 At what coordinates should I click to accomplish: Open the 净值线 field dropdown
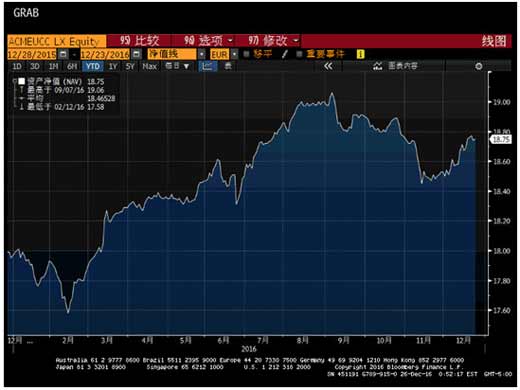tap(202, 54)
